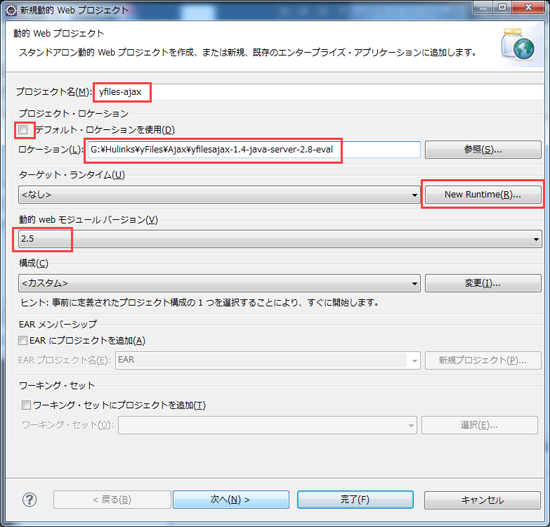Enable EAR にプロジェクトを追加 checkbox

coord(23,340)
